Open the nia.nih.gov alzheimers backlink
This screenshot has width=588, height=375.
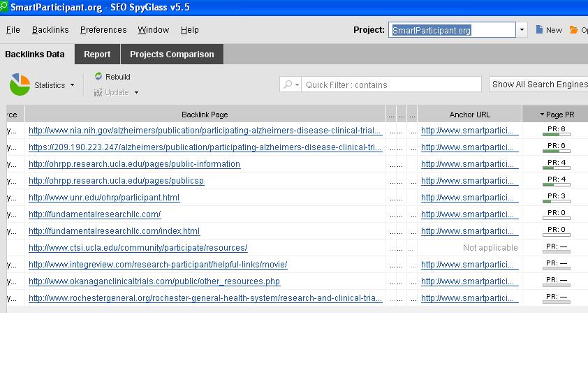pyautogui.click(x=205, y=131)
